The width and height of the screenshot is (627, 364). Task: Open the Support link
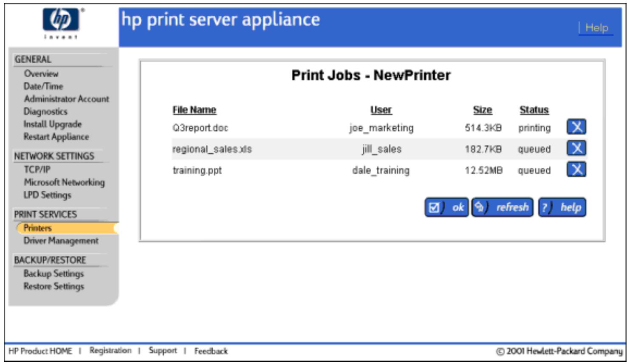click(163, 350)
